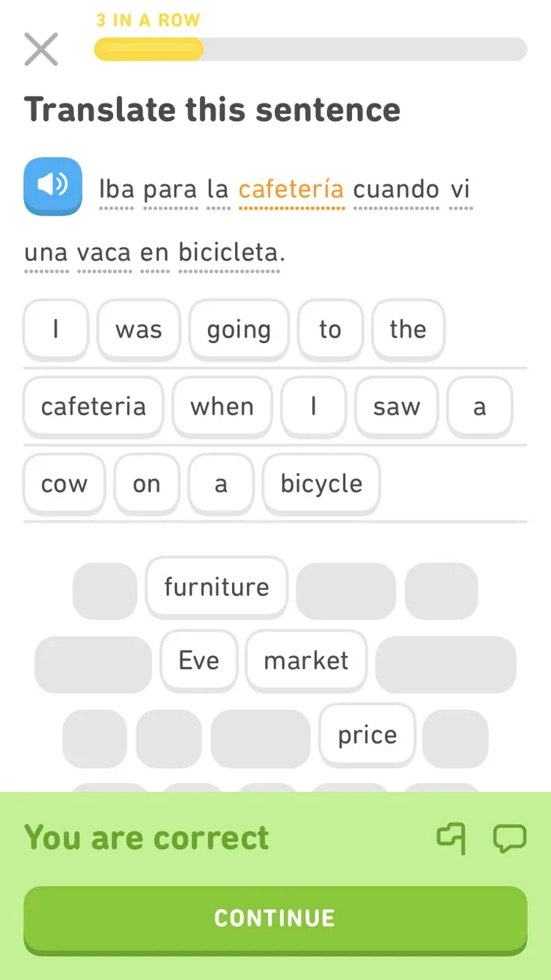Click the 'saw' answer tile
This screenshot has width=551, height=980.
[x=396, y=407]
